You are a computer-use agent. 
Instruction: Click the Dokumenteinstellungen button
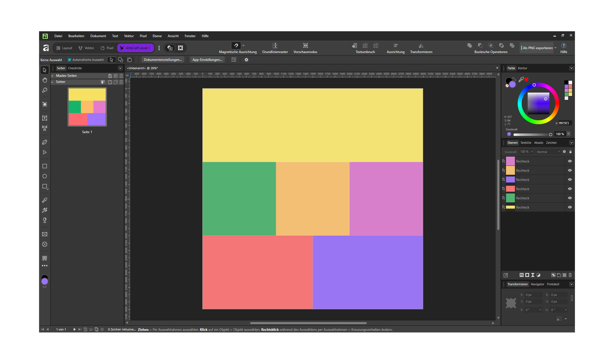(163, 60)
